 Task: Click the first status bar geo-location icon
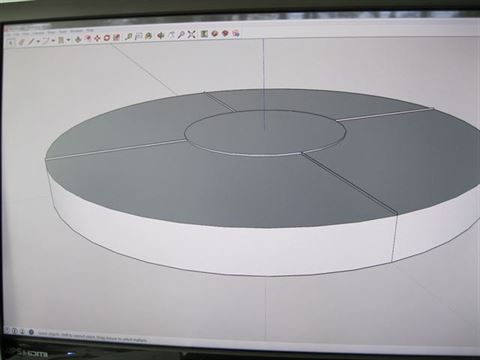click(x=6, y=330)
